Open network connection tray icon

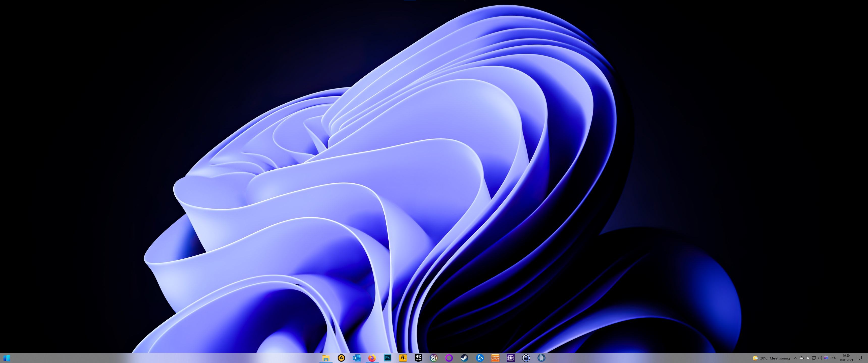pos(814,358)
